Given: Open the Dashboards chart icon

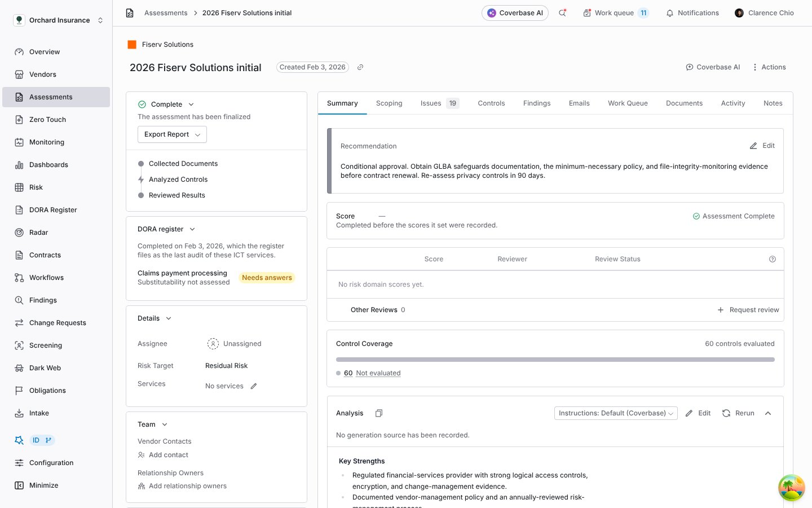Looking at the screenshot, I should (19, 165).
